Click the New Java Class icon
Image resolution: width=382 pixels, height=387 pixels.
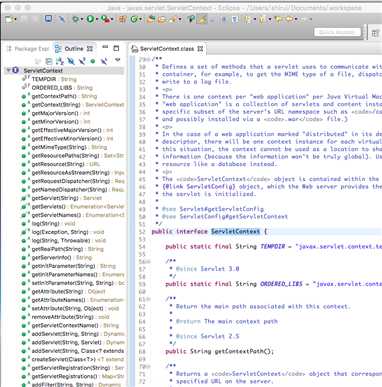pos(134,19)
